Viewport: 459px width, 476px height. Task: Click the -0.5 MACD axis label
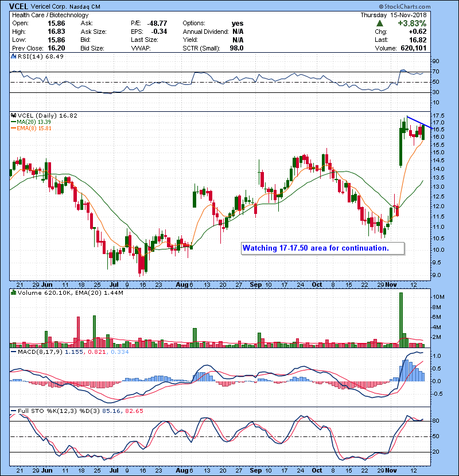click(437, 394)
